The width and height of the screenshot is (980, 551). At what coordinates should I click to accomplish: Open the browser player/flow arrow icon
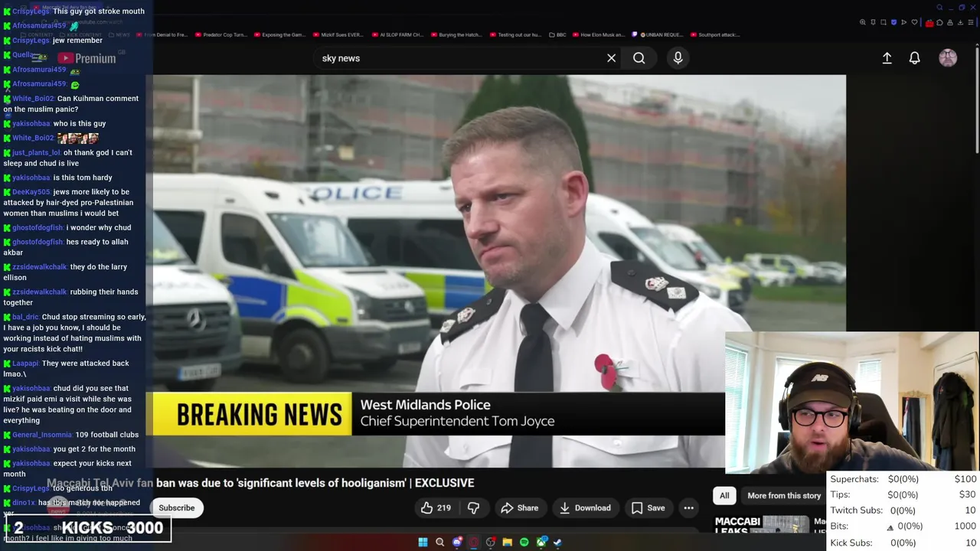(x=903, y=22)
